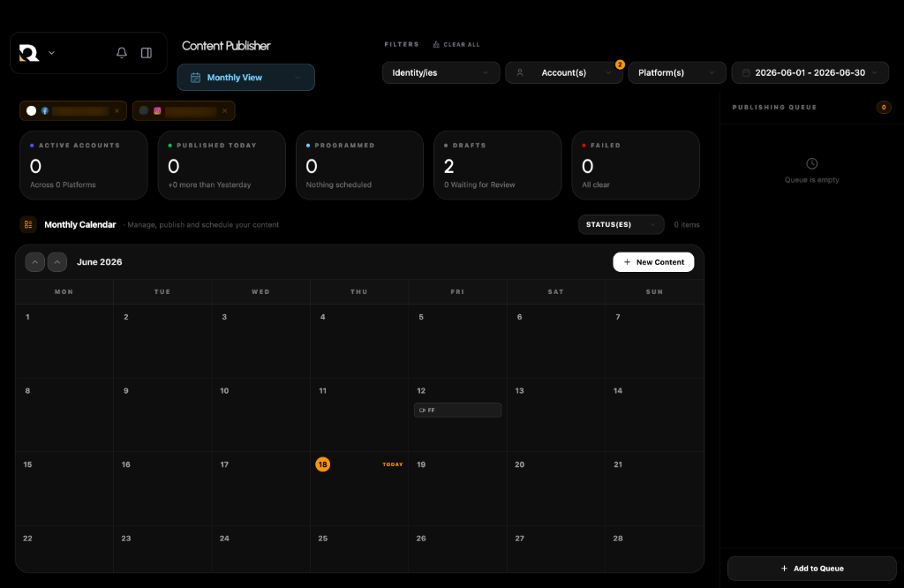Image resolution: width=904 pixels, height=588 pixels.
Task: Remove the Instagram account filter chip
Action: coord(225,110)
